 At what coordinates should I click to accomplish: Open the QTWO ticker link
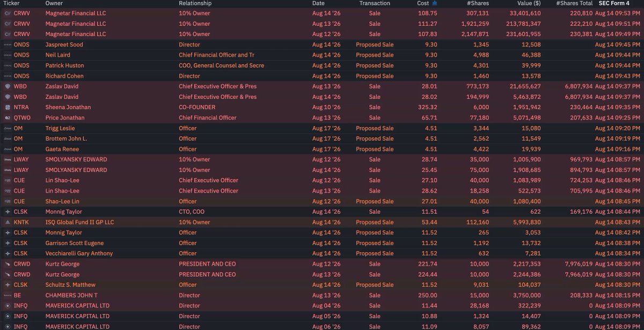[x=23, y=118]
